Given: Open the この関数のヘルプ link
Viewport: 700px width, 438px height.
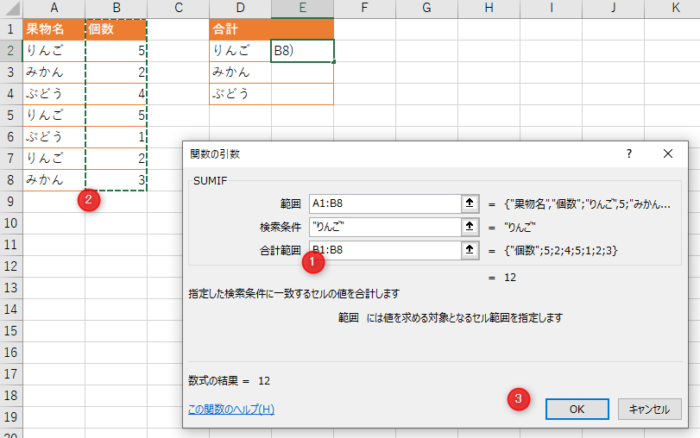Looking at the screenshot, I should [231, 409].
